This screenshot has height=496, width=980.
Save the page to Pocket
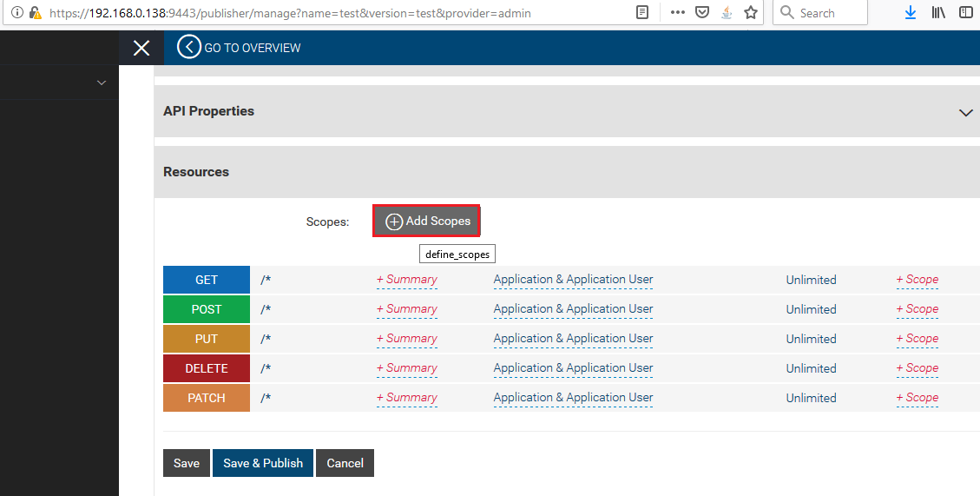[702, 13]
